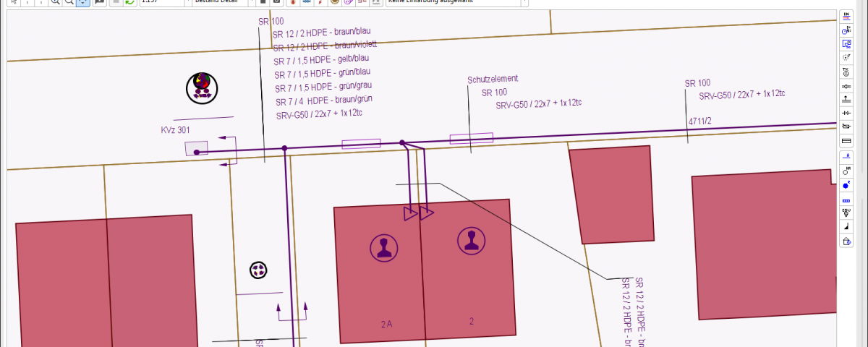The width and height of the screenshot is (868, 347).
Task: Click the blue dashed rectangle tool icon
Action: pos(846,199)
